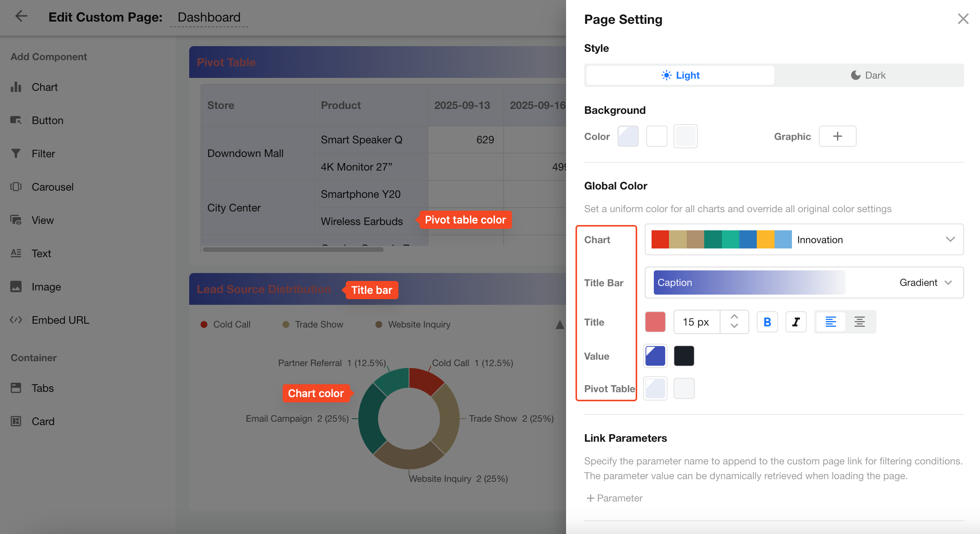This screenshot has width=980, height=534.
Task: Add a background graphic with plus
Action: pyautogui.click(x=837, y=136)
